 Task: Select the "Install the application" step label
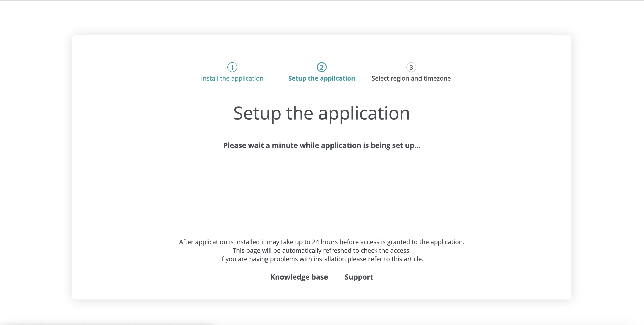pyautogui.click(x=232, y=78)
